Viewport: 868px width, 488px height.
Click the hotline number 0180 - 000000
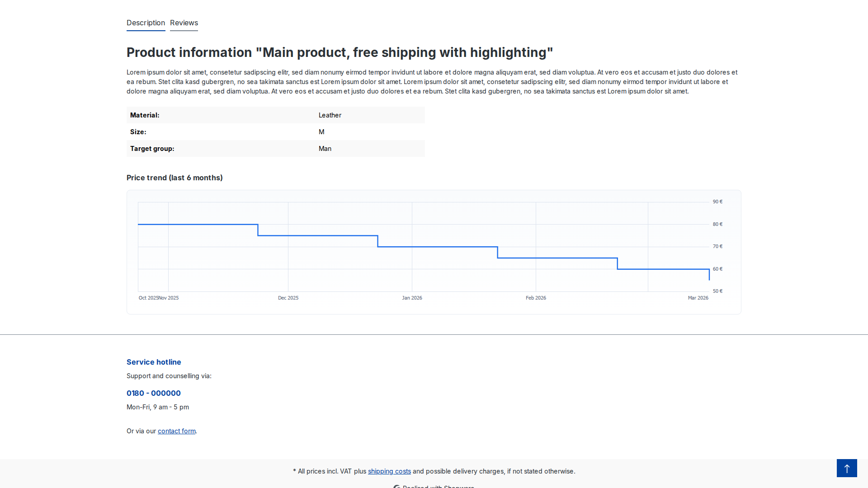pos(154,393)
